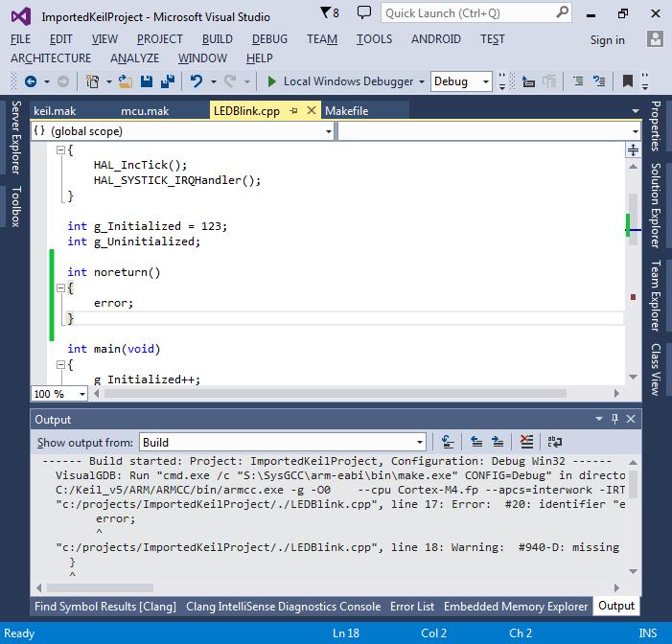The height and width of the screenshot is (644, 672).
Task: Click the Undo icon
Action: (197, 81)
